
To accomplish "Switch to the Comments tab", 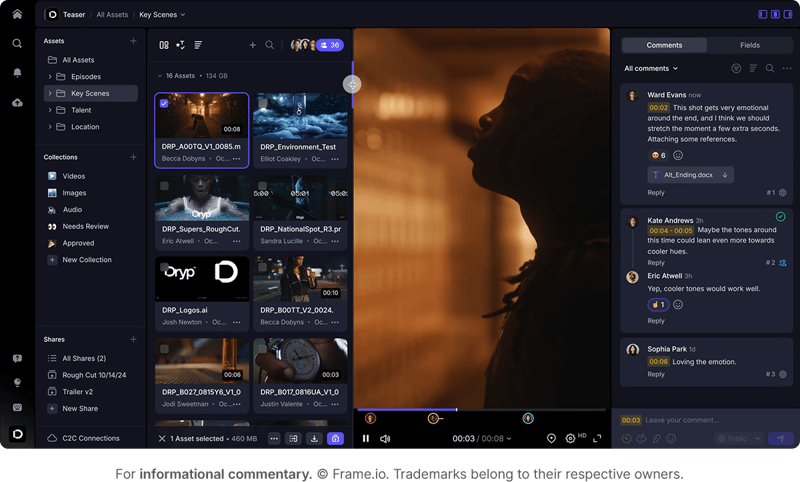I will click(x=664, y=45).
